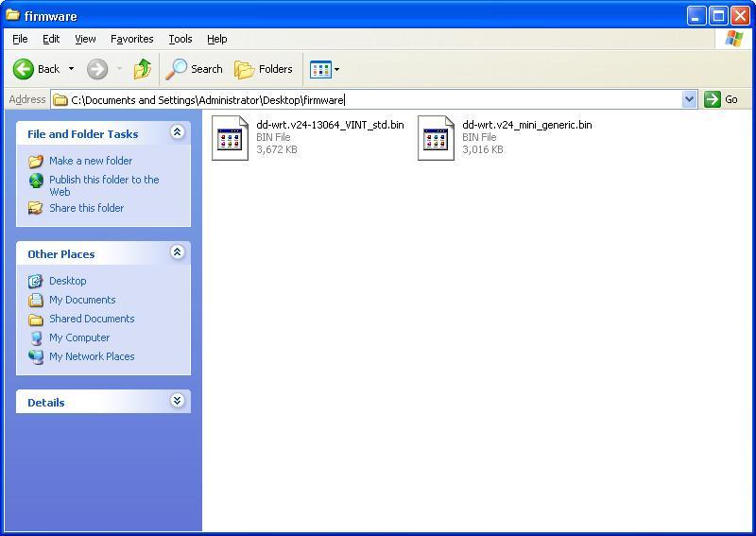This screenshot has width=756, height=536.
Task: Click the dd-wrt.v24_mini_generic.bin file name
Action: (x=527, y=125)
